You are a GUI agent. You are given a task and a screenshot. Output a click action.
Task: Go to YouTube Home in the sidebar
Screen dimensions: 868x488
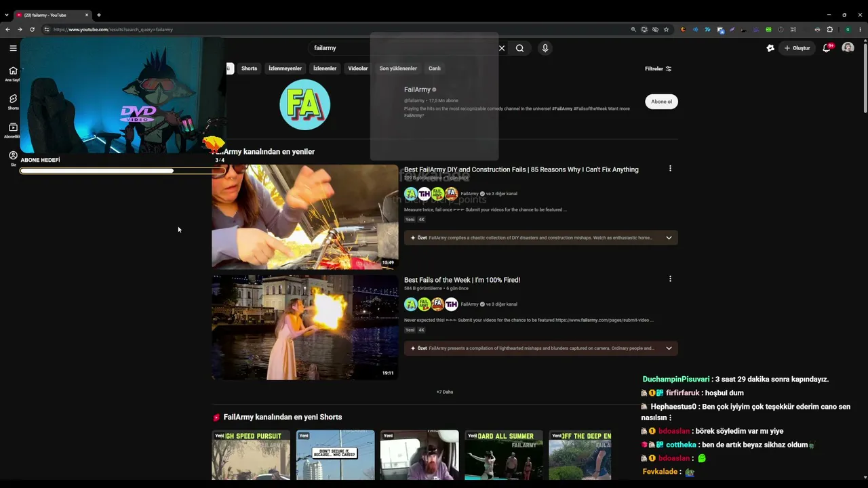pos(13,74)
